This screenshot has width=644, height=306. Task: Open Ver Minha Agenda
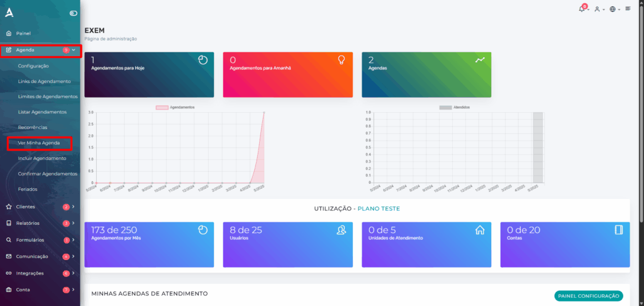[39, 143]
